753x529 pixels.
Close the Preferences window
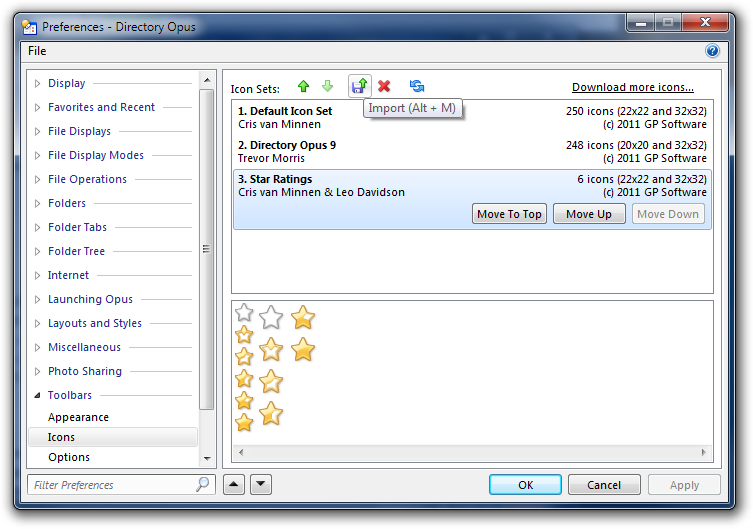click(704, 23)
